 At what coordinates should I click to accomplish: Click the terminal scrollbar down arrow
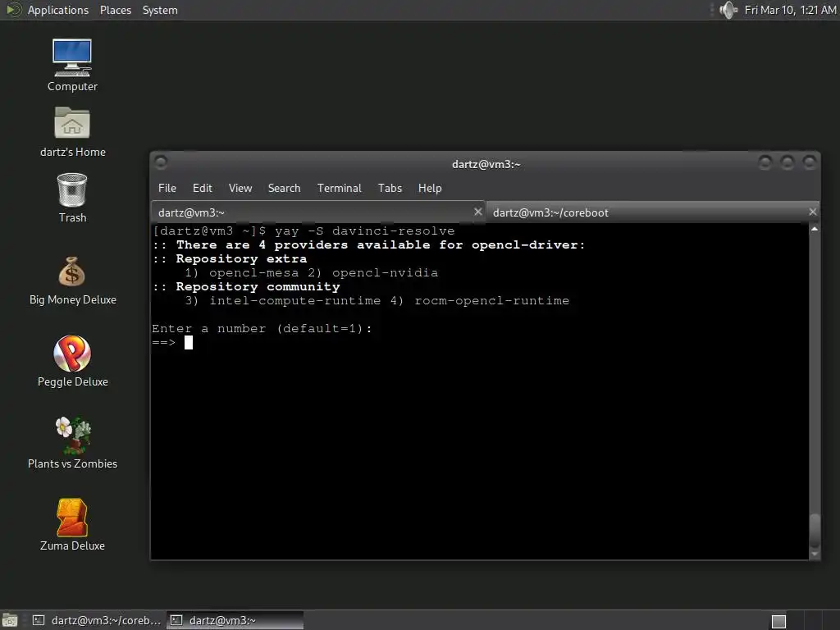pos(815,554)
